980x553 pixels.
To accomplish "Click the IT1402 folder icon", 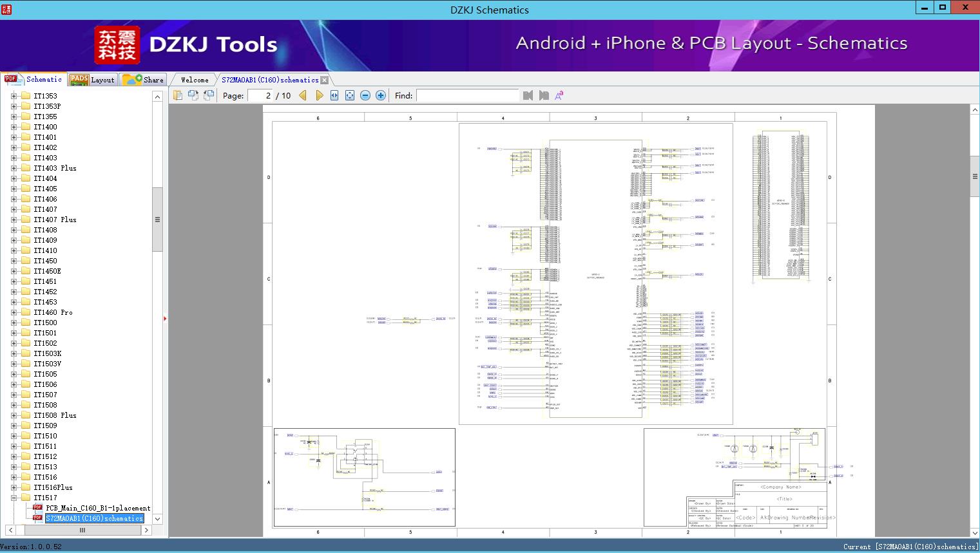I will [x=26, y=147].
